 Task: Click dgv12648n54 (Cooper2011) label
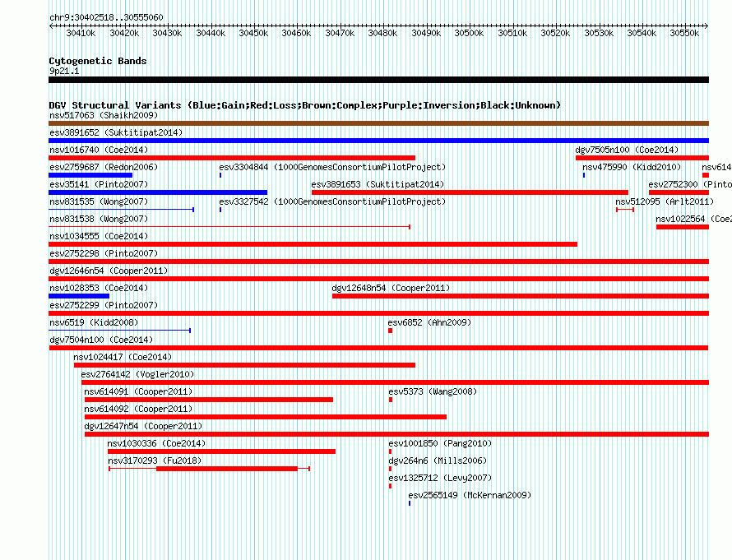tap(391, 288)
